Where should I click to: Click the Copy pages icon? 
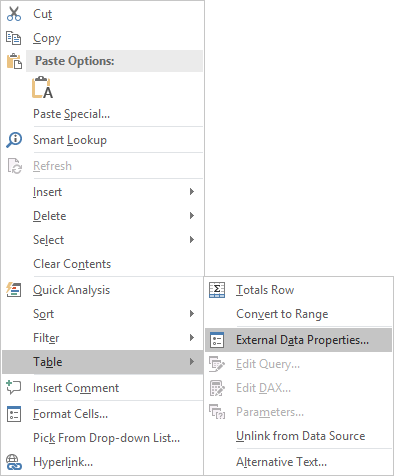point(14,38)
